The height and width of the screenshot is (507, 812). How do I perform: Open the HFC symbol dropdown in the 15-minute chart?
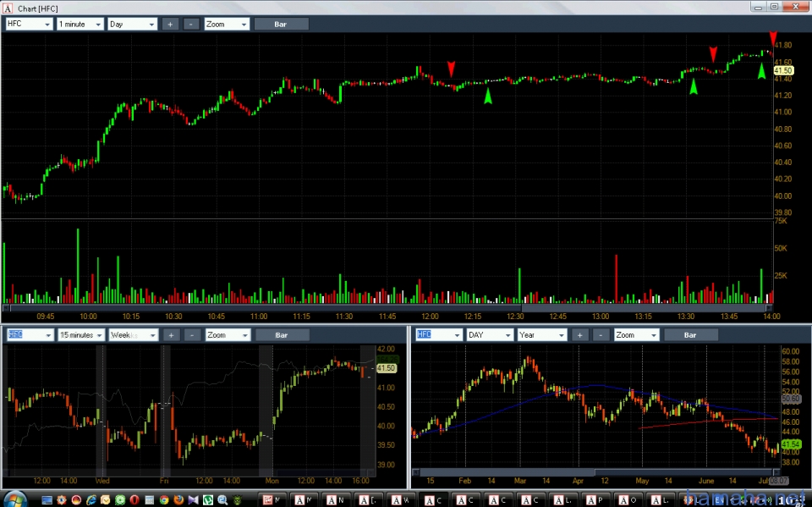pos(30,335)
